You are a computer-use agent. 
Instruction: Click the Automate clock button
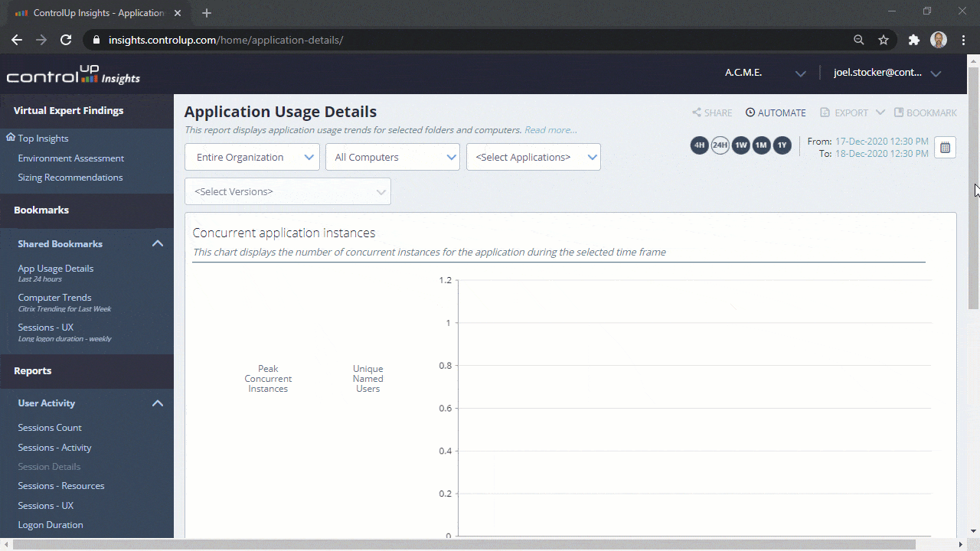pyautogui.click(x=776, y=112)
